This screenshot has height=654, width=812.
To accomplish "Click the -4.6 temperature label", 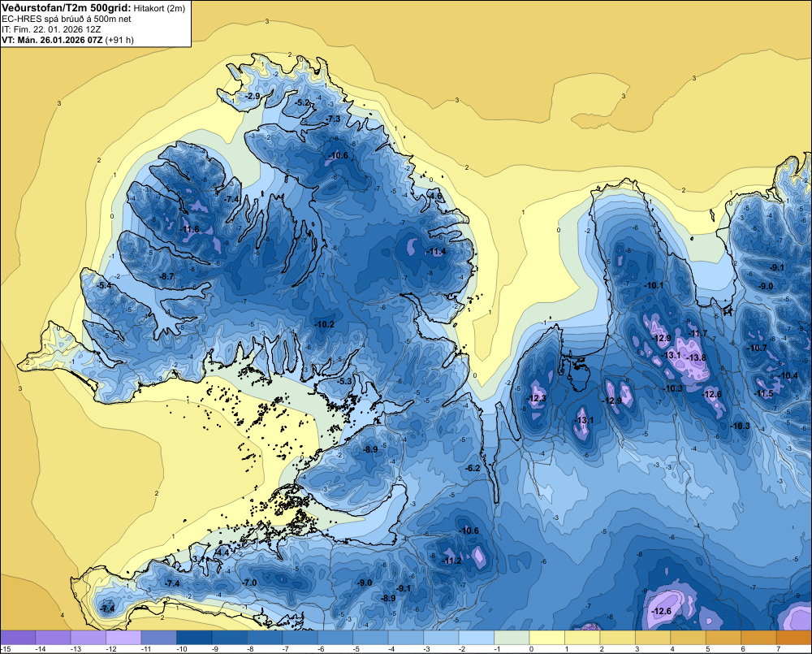I will tap(435, 197).
